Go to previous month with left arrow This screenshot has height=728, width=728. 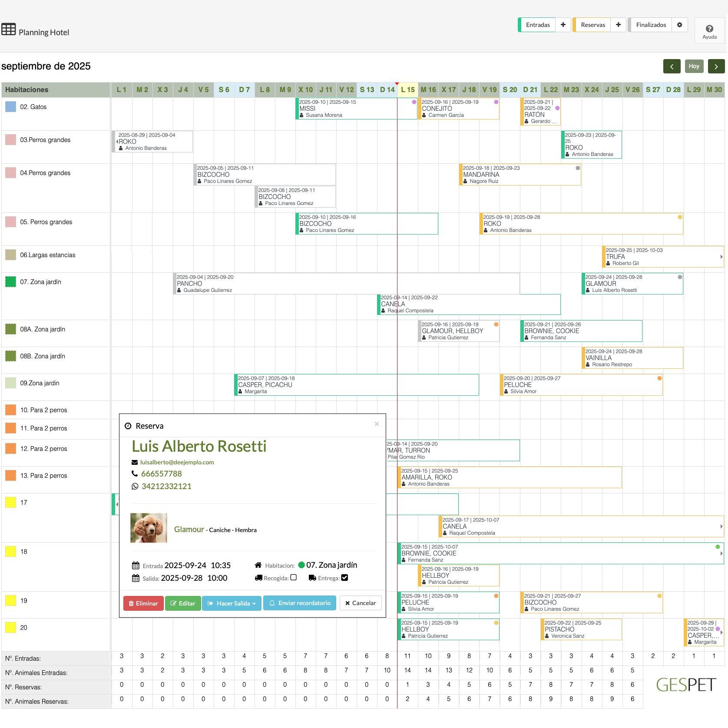pyautogui.click(x=672, y=66)
